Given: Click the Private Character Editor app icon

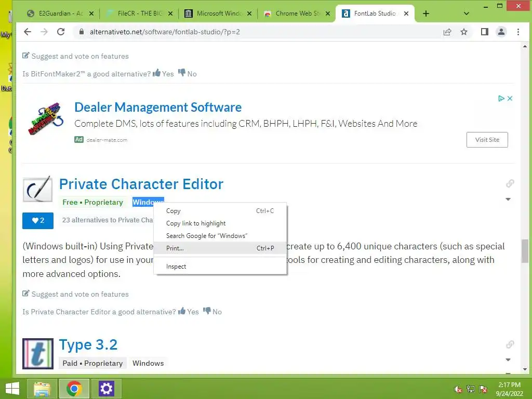Looking at the screenshot, I should [37, 189].
